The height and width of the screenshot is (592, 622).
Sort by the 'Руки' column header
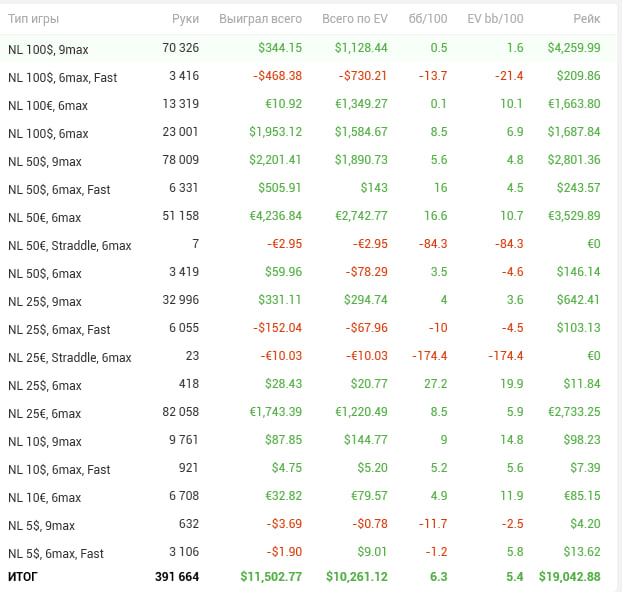pyautogui.click(x=185, y=19)
